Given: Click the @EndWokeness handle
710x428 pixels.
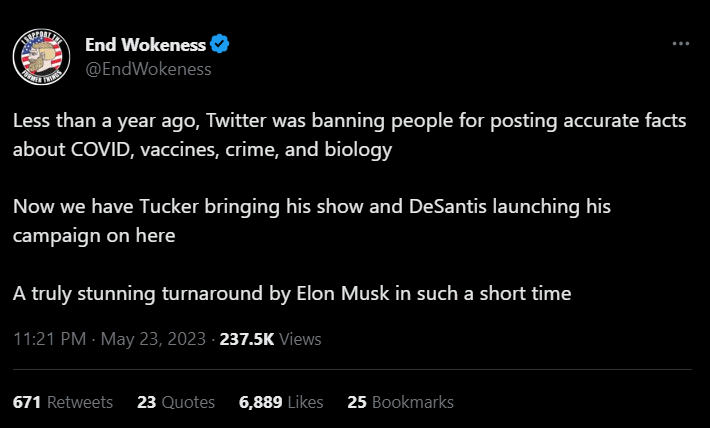Looking at the screenshot, I should click(x=147, y=69).
